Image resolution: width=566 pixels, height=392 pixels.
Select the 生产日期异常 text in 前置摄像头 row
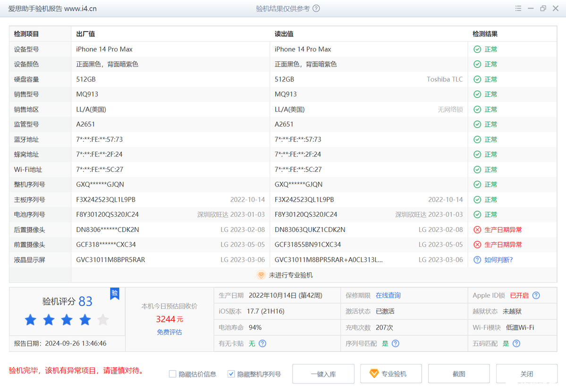[503, 245]
